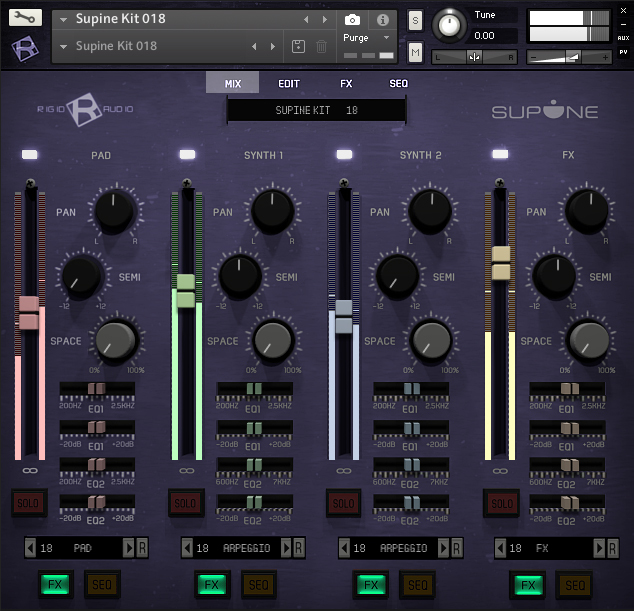This screenshot has width=634, height=611.
Task: Click the PAD channel volume fader handle
Action: (28, 313)
